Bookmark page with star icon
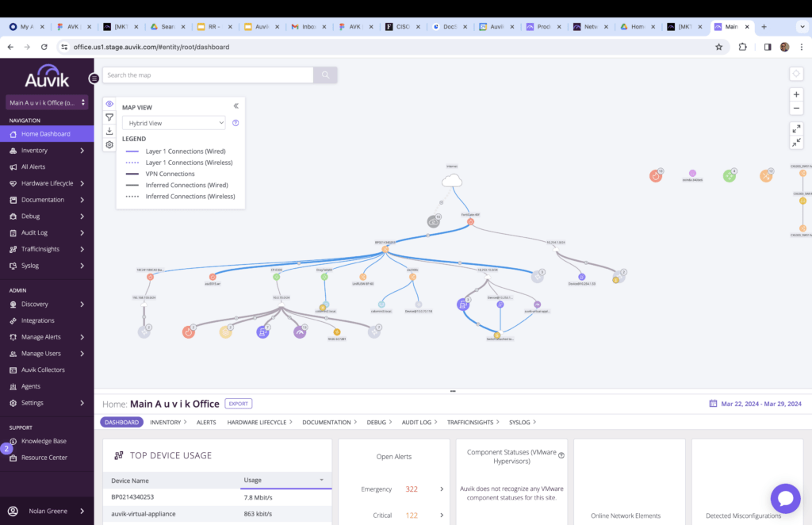812x525 pixels. click(x=718, y=47)
